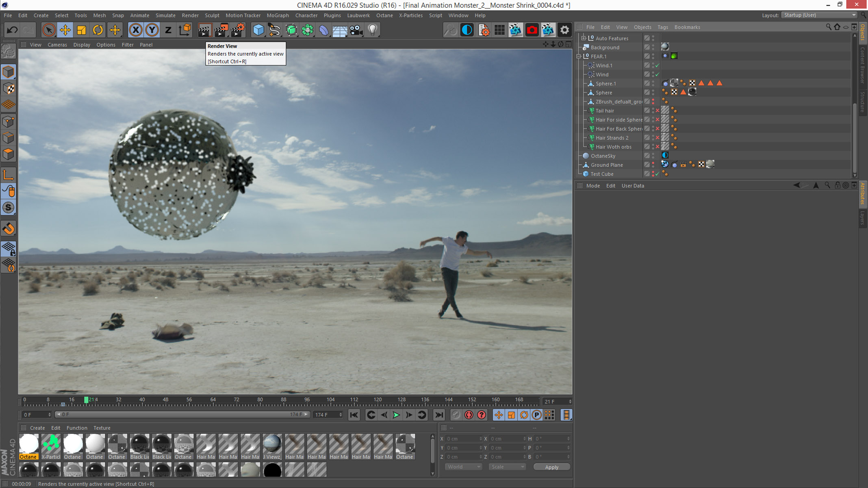The height and width of the screenshot is (488, 868).
Task: Open the MoGraph menu
Action: coord(278,15)
